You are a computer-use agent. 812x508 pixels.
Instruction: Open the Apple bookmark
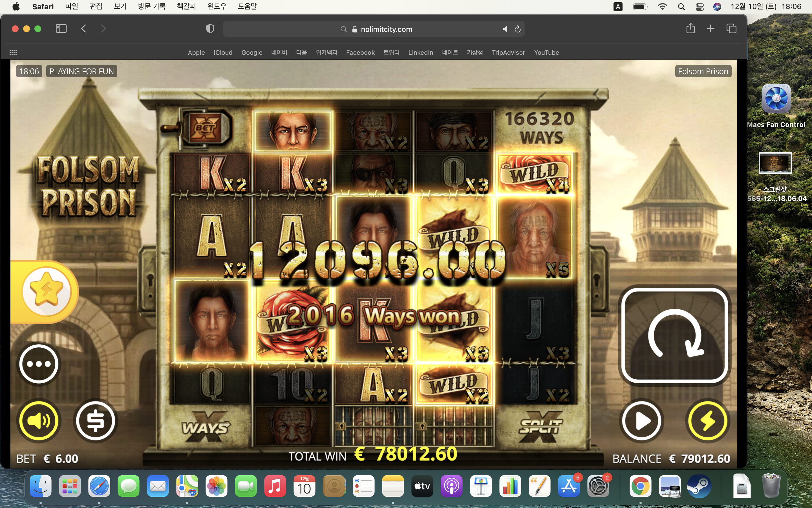click(196, 52)
